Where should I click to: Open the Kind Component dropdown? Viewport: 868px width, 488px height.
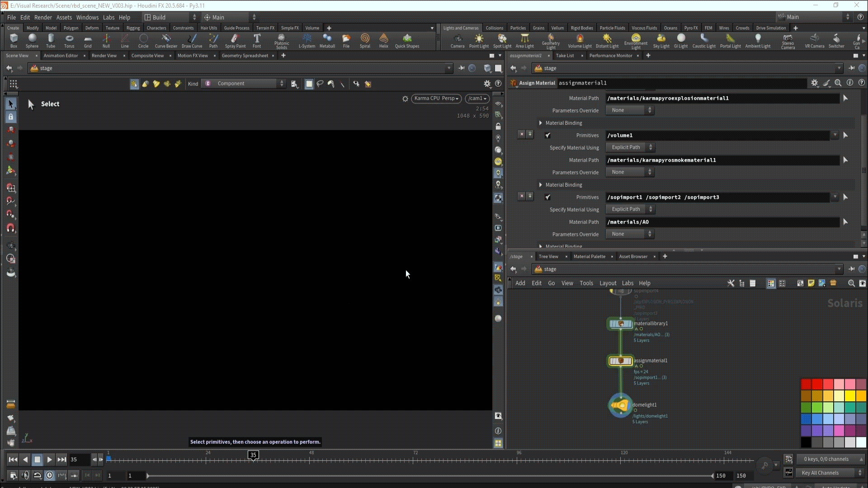(244, 84)
